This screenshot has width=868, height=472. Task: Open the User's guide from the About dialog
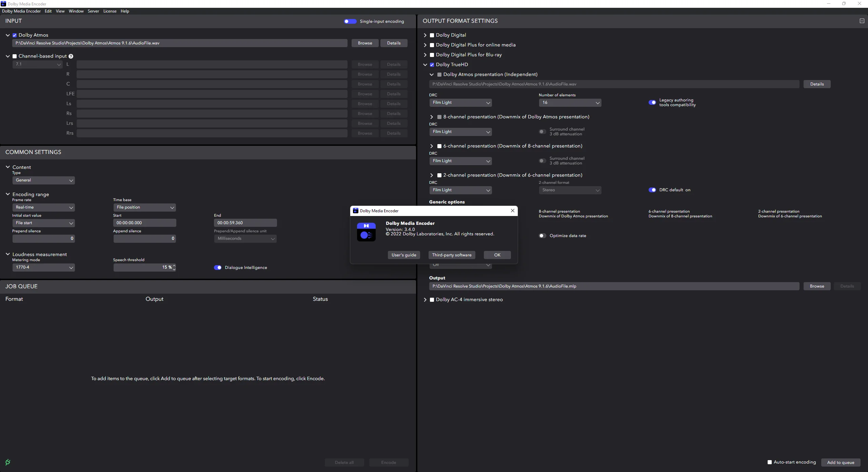[x=403, y=255]
